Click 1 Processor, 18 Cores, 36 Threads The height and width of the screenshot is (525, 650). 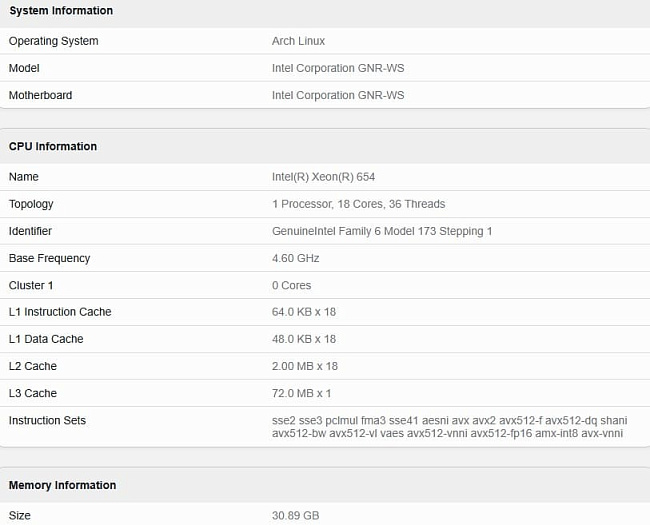[359, 204]
